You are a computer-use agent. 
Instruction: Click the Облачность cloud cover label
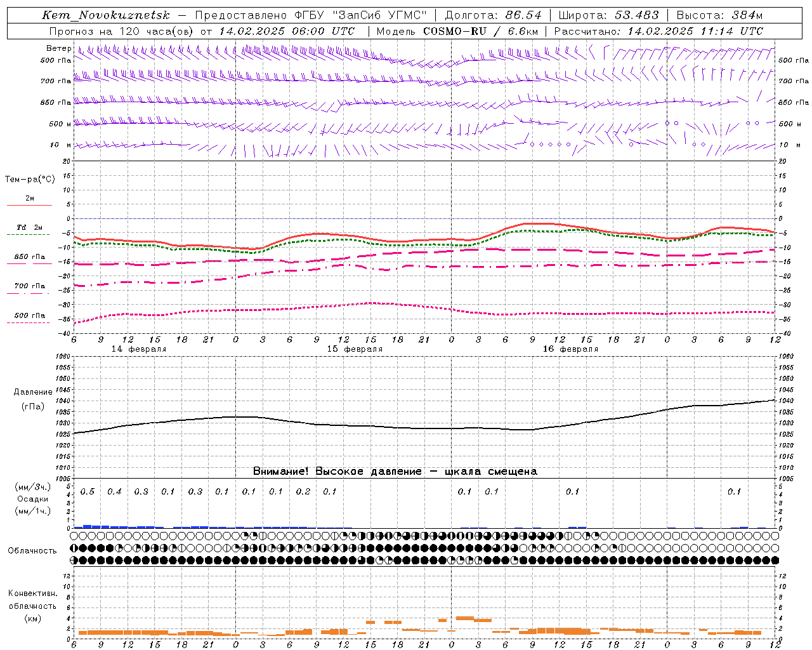tap(32, 551)
